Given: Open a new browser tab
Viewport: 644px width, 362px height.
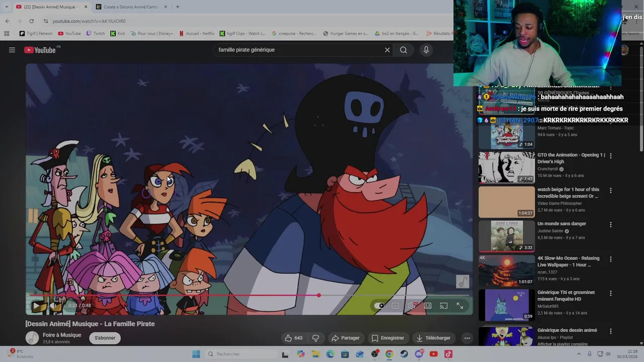Looking at the screenshot, I should coord(178,7).
